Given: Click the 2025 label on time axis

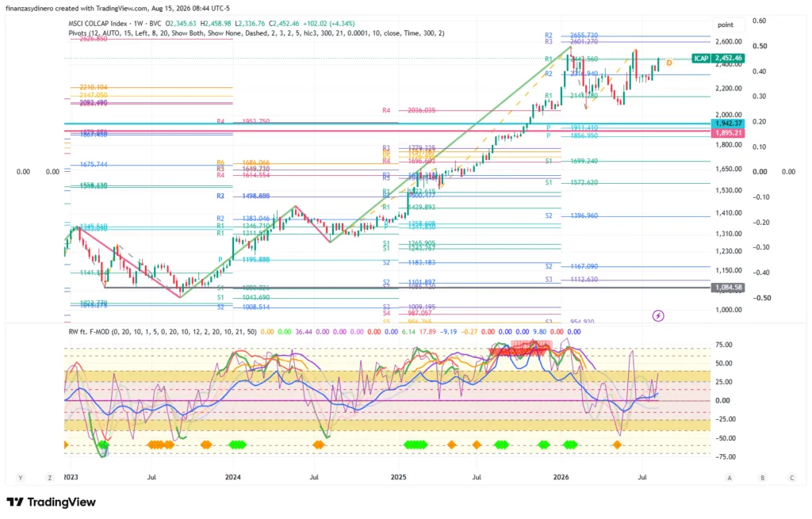Looking at the screenshot, I should click(x=398, y=477).
